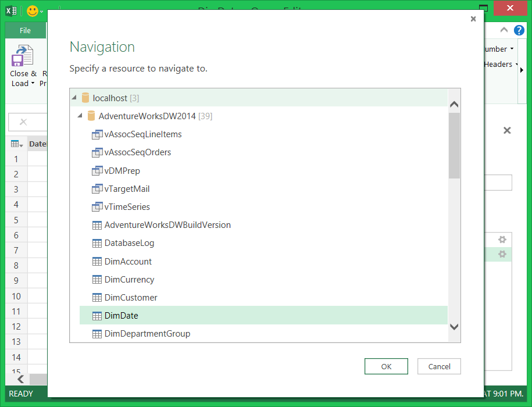The width and height of the screenshot is (532, 407).
Task: Cancel the Navigation dialog
Action: pyautogui.click(x=439, y=366)
